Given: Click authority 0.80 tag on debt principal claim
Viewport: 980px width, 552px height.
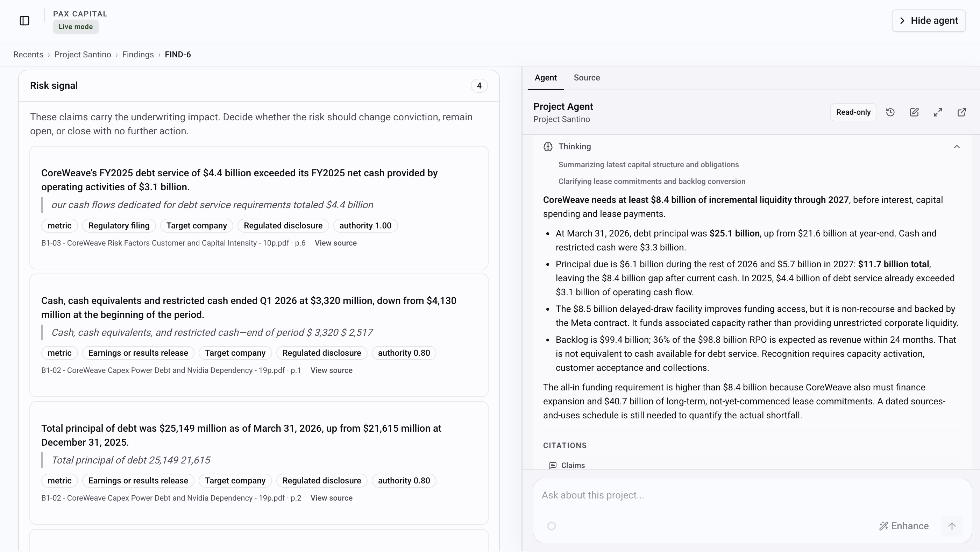Looking at the screenshot, I should pyautogui.click(x=404, y=481).
